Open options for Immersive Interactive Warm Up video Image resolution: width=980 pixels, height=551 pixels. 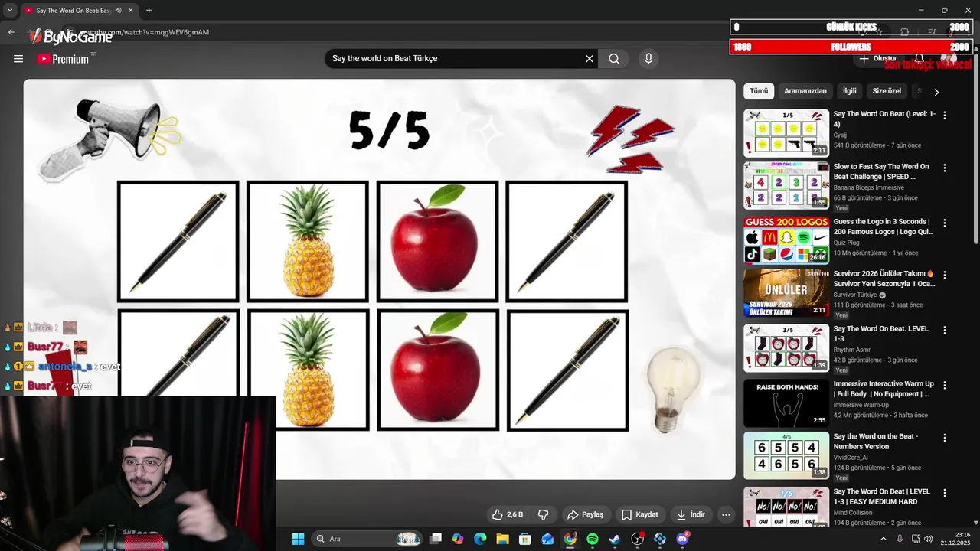tap(945, 385)
